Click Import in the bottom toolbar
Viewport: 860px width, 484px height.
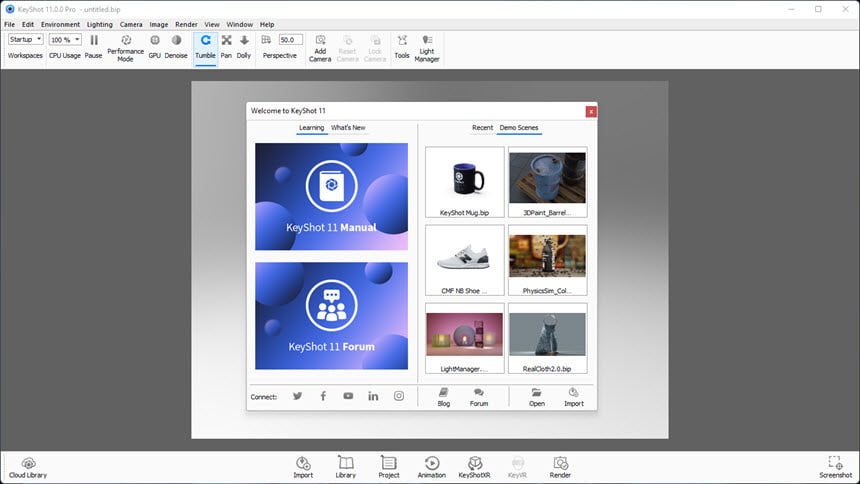pos(303,468)
